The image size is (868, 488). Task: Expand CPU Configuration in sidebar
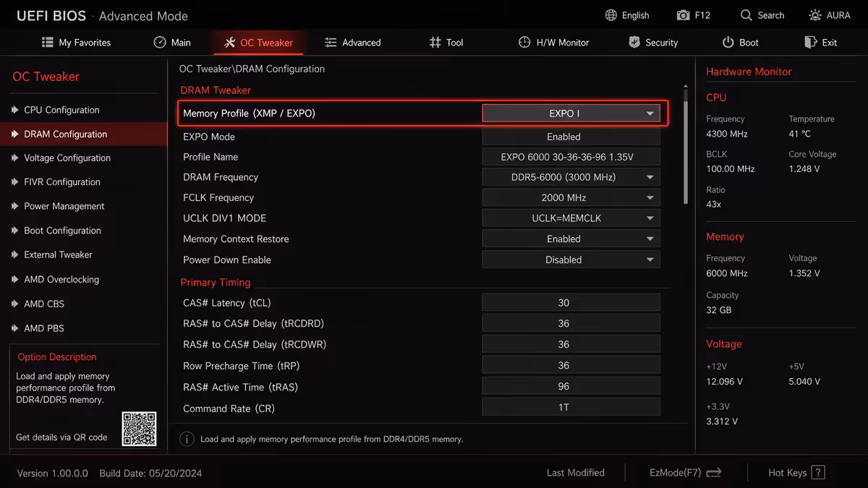pos(83,110)
